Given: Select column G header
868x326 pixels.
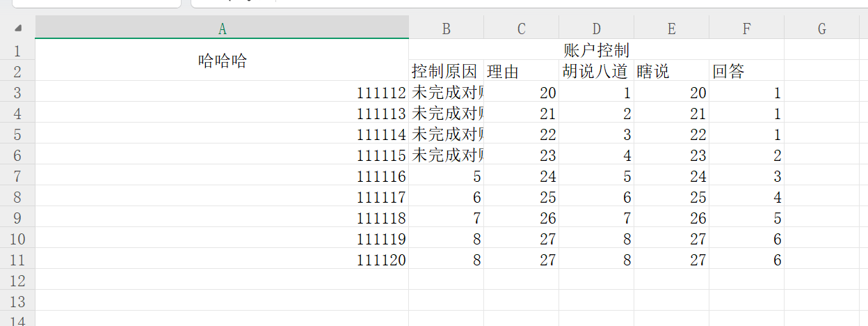Looking at the screenshot, I should [x=821, y=28].
